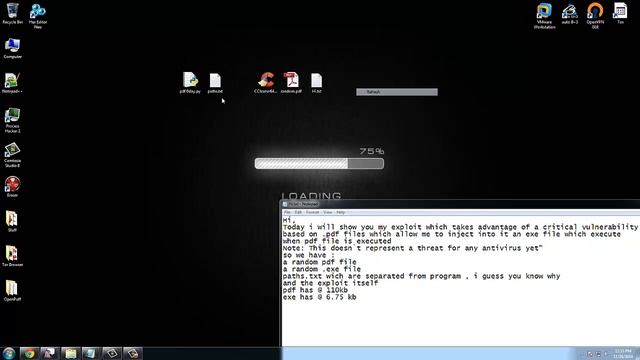Viewport: 640px width, 360px height.
Task: Select the Stuff folder
Action: point(12,221)
